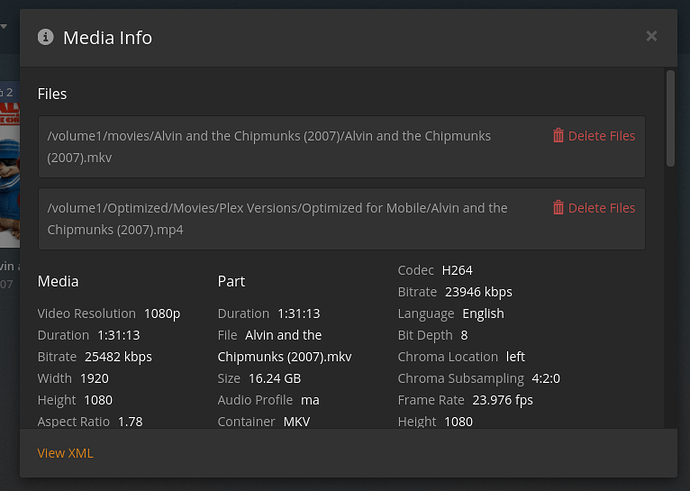The image size is (690, 491).
Task: Close the Media Info dialog
Action: pyautogui.click(x=651, y=36)
